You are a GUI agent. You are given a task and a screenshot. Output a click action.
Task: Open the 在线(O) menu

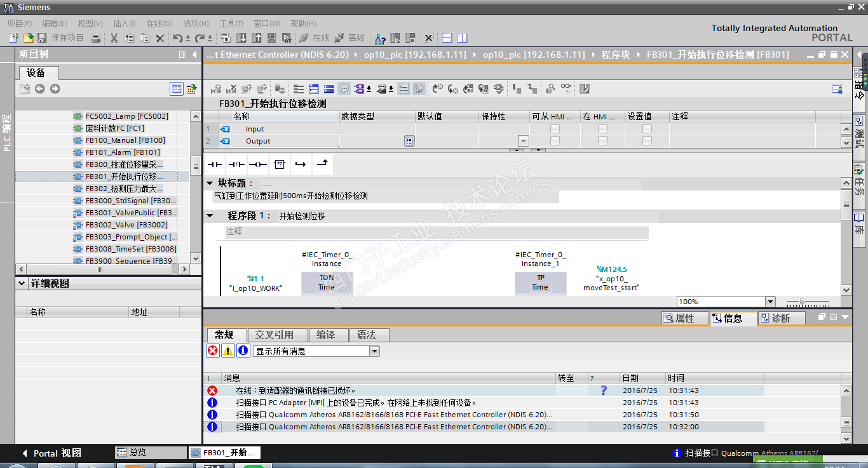point(159,23)
